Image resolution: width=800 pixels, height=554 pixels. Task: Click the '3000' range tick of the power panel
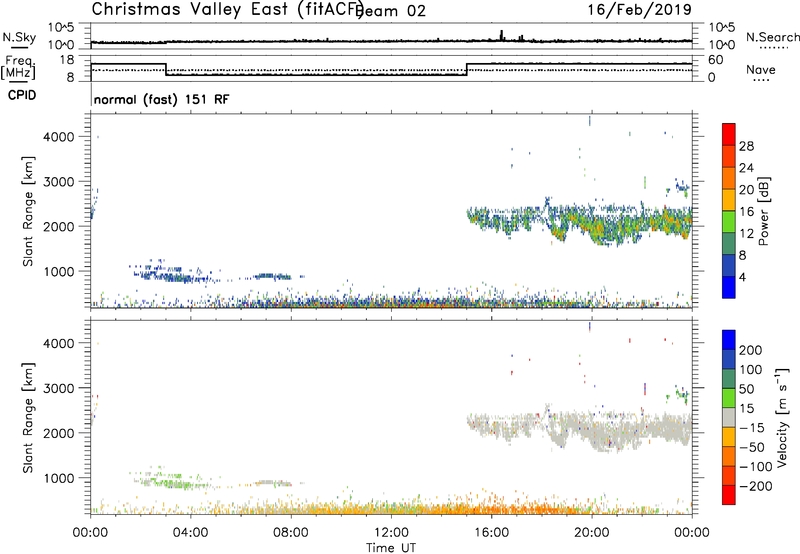pos(59,182)
